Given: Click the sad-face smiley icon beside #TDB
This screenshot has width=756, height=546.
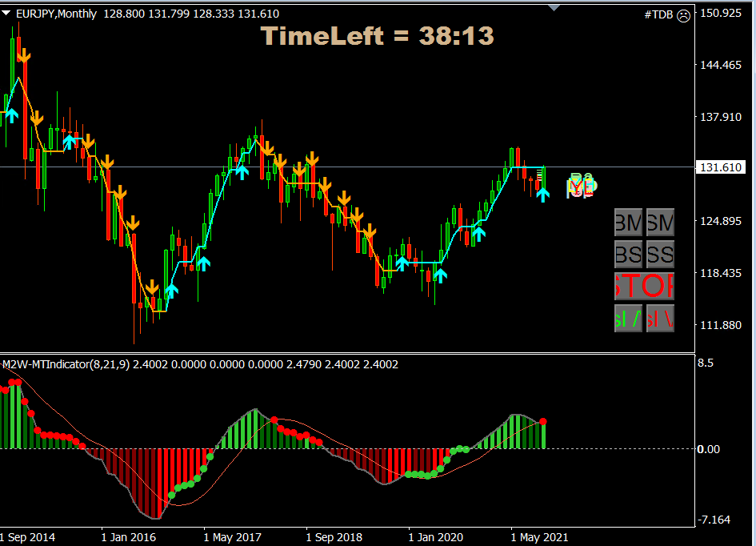Looking at the screenshot, I should point(685,14).
